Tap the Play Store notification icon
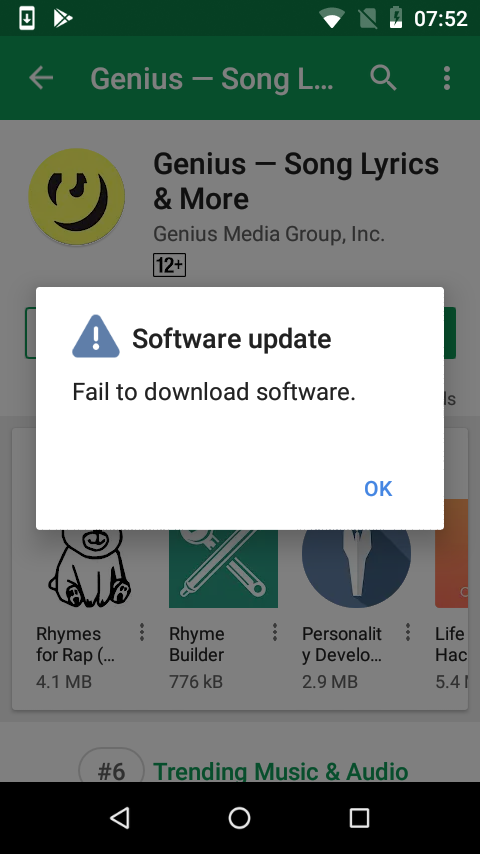Image resolution: width=480 pixels, height=854 pixels. click(x=63, y=19)
